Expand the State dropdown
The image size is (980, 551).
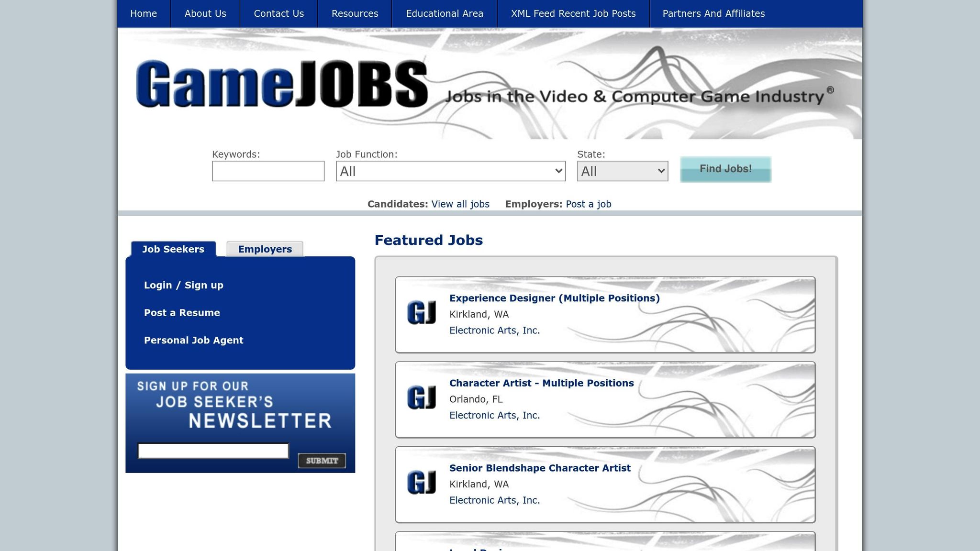click(623, 171)
